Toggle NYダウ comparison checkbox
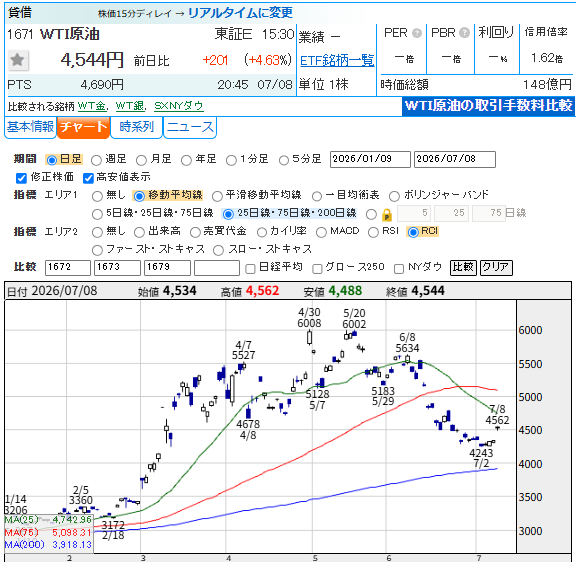This screenshot has height=562, width=576. tap(399, 269)
